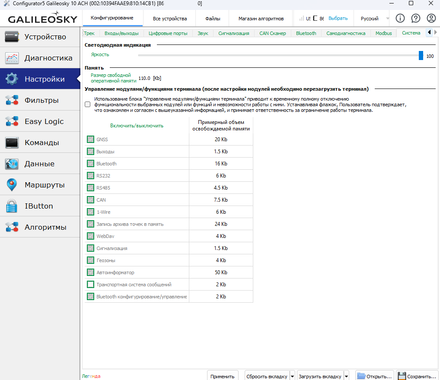Open the CAN Сканер settings tab
This screenshot has height=380, width=440.
(x=272, y=33)
